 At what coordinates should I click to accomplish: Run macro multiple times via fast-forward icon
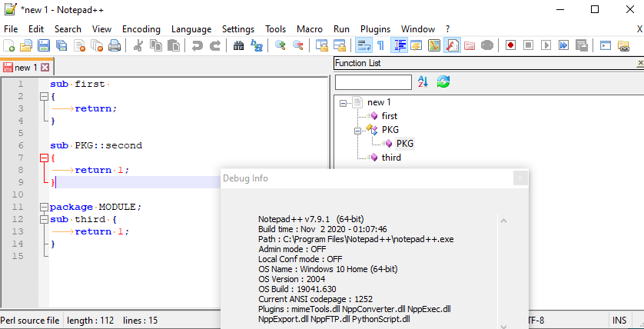564,45
